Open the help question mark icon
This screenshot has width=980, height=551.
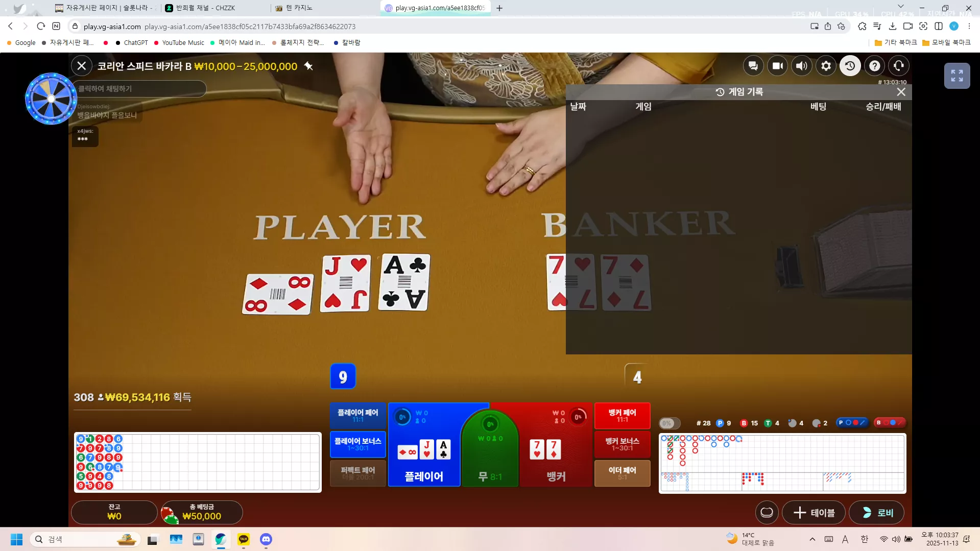point(875,66)
